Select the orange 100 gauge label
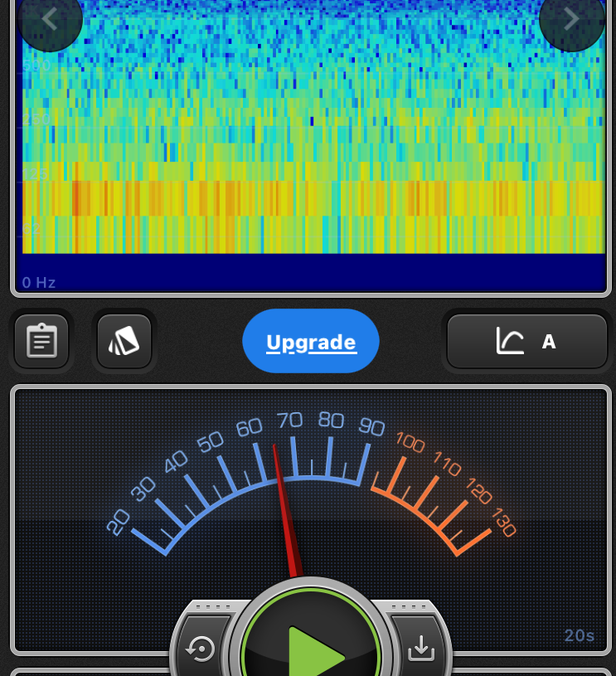Viewport: 616px width, 676px height. coord(410,442)
